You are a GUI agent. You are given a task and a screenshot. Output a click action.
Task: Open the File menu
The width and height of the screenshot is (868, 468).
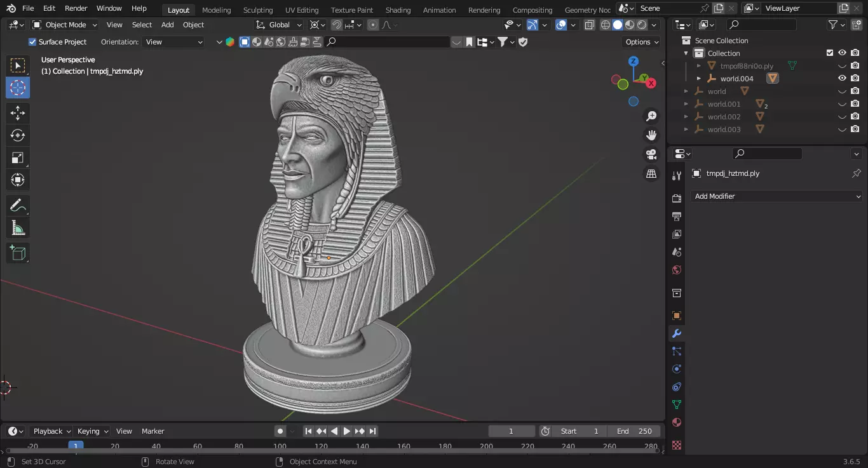pyautogui.click(x=28, y=8)
